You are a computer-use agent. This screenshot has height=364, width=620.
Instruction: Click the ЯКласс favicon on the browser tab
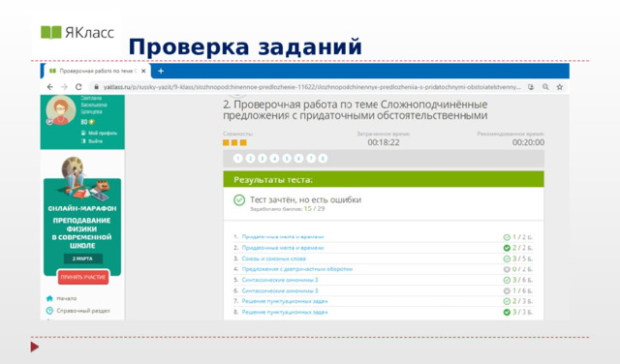[52, 71]
